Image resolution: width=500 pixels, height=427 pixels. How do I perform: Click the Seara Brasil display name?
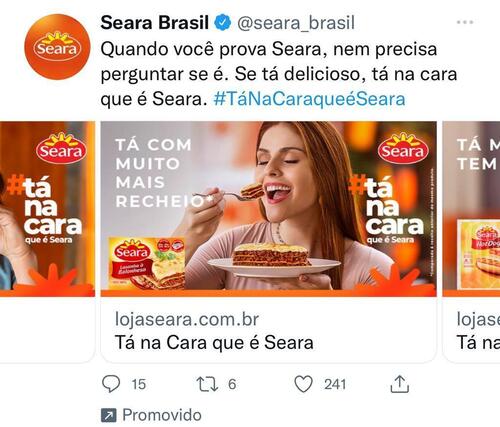click(x=155, y=23)
